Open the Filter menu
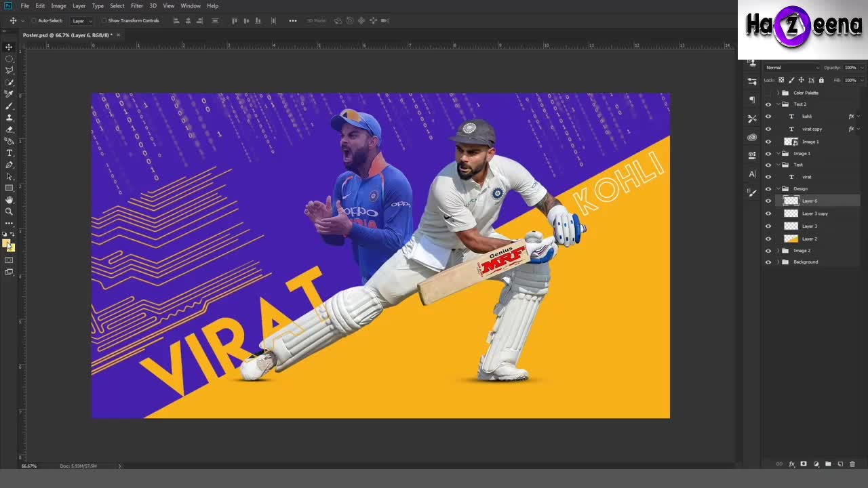The image size is (868, 488). (x=137, y=6)
